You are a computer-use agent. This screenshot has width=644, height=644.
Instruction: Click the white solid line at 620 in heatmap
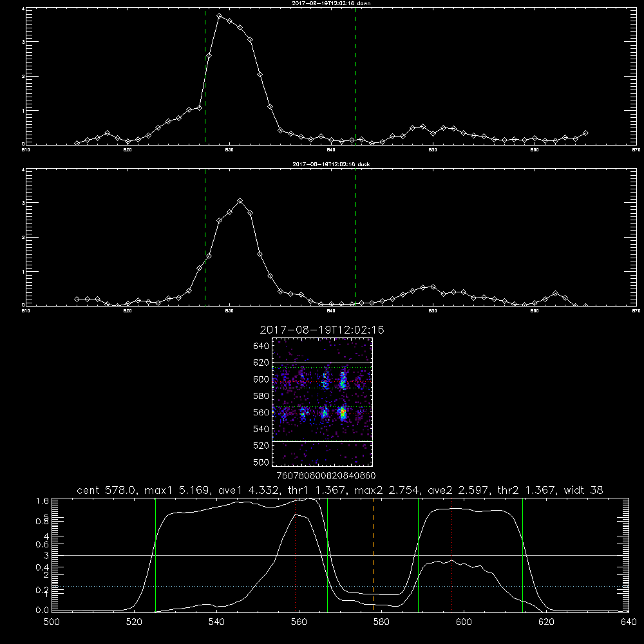(323, 363)
